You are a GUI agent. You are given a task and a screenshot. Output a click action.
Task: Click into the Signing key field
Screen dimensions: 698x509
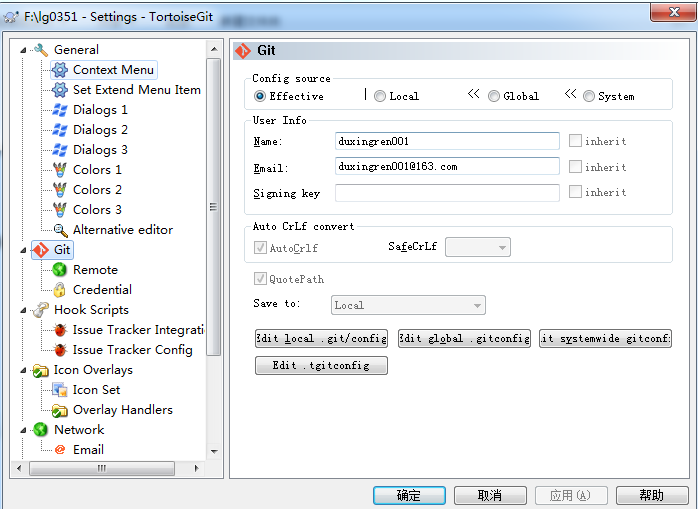coord(447,193)
